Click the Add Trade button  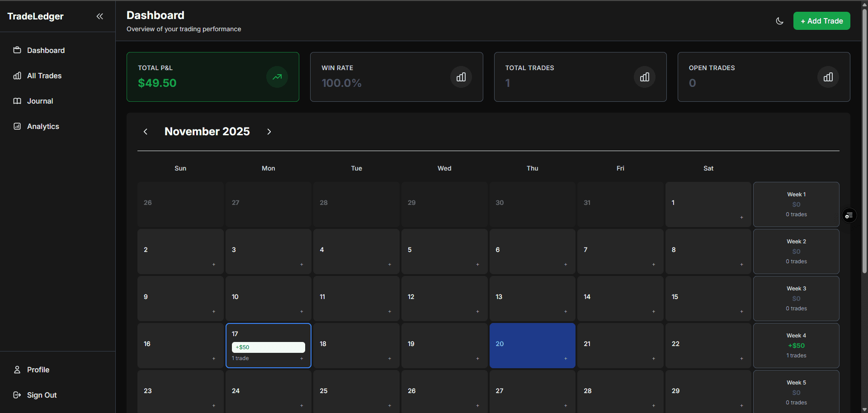pyautogui.click(x=821, y=21)
